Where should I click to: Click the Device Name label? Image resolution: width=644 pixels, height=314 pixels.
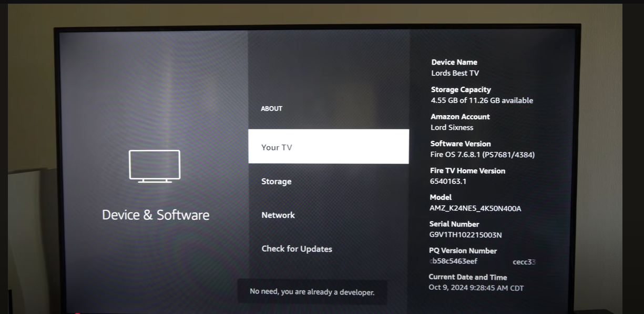point(454,62)
